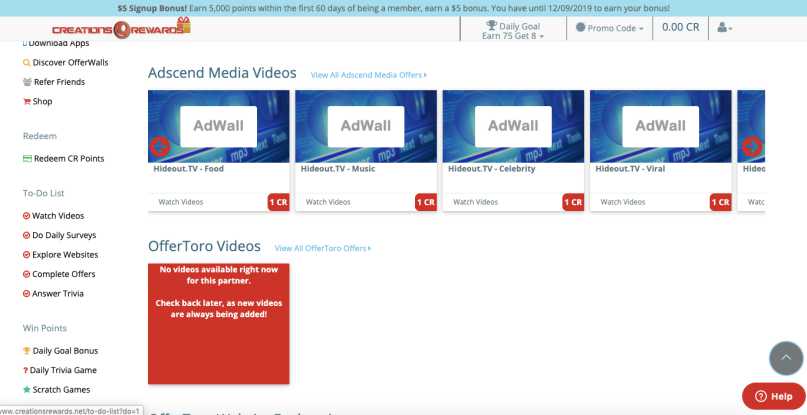Viewport: 807px width, 415px height.
Task: Click the 1 CR badge on Hideout.TV - Music
Action: [426, 202]
